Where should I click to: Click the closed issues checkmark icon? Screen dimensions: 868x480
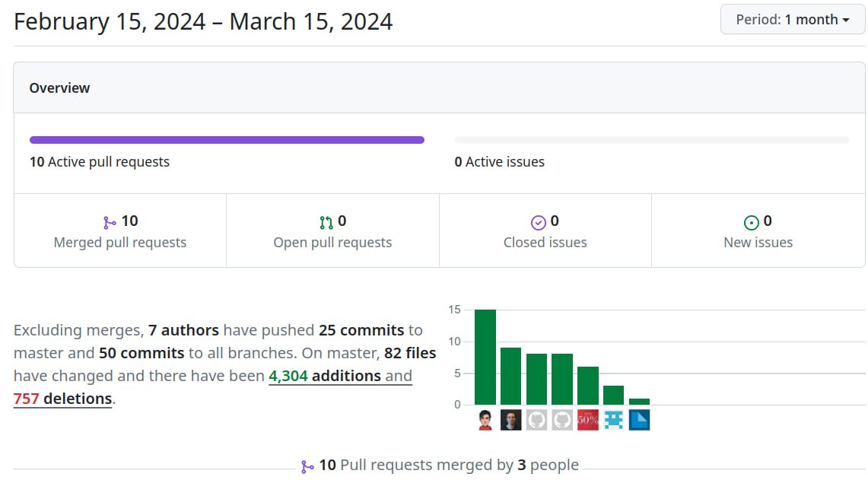(x=539, y=222)
